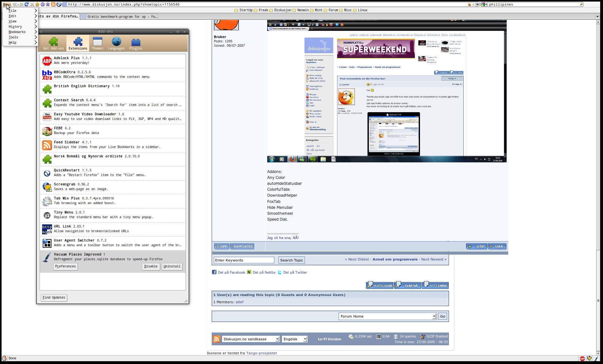The image size is (603, 364).
Task: Open Feed Sidebar orange RSS toolbar icon
Action: click(53, 4)
